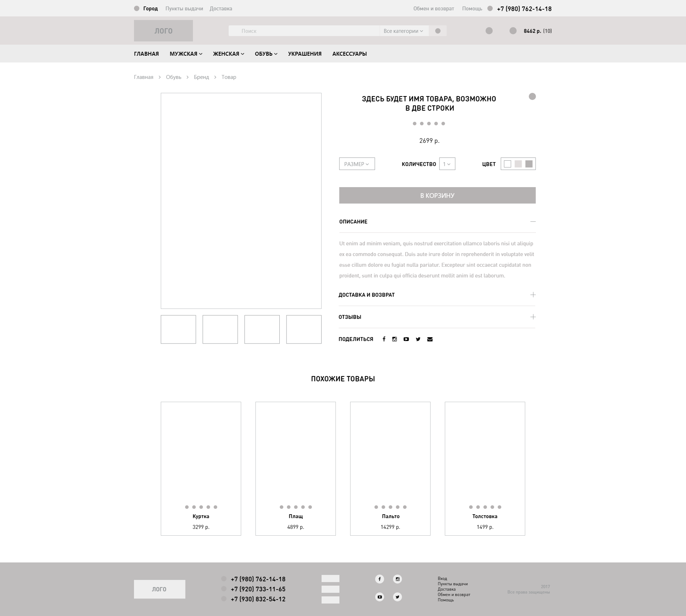Click Facebook icon in share row
Image resolution: width=686 pixels, height=616 pixels.
point(384,339)
